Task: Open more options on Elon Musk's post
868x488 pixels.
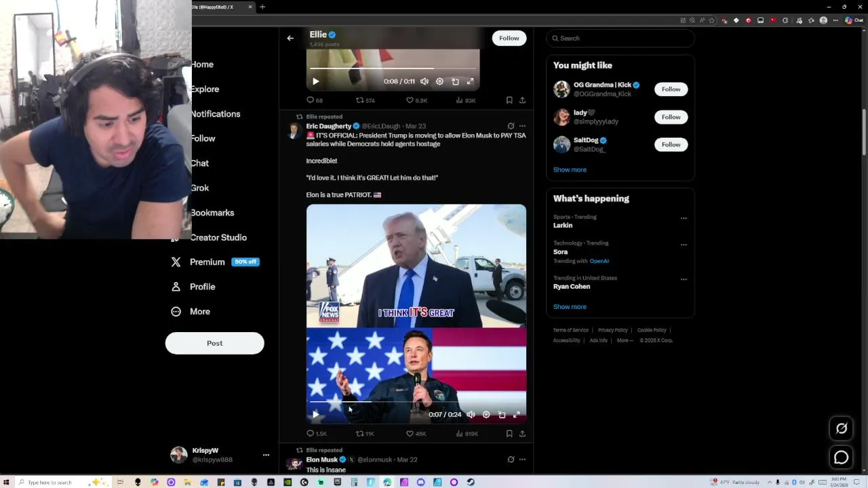Action: pos(522,460)
